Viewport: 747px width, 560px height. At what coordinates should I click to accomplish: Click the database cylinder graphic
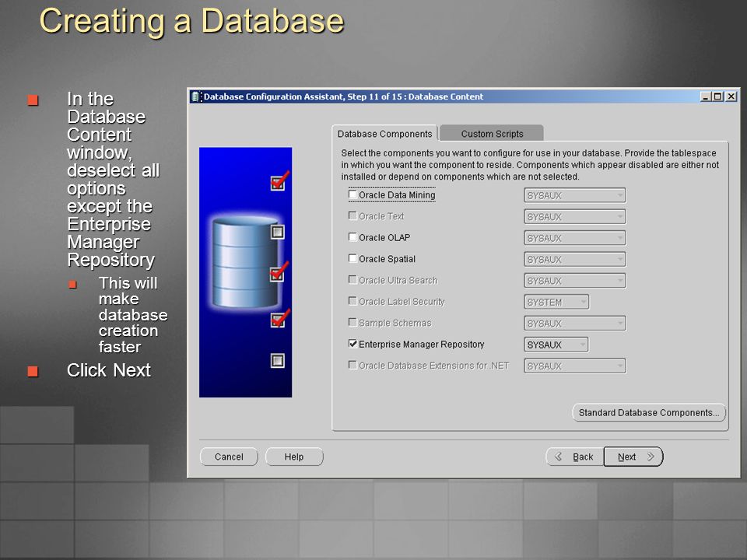[x=245, y=262]
